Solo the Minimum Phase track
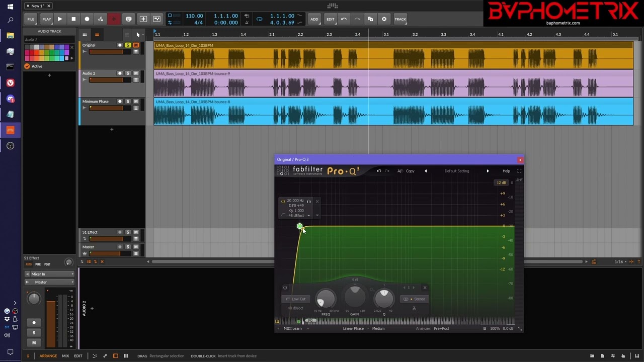 coord(128,102)
